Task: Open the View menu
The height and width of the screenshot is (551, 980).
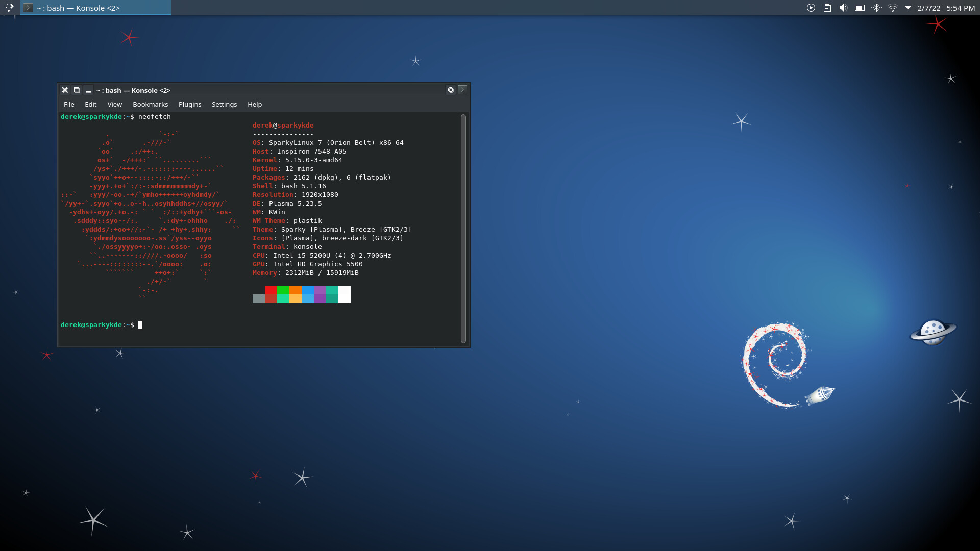Action: click(x=115, y=104)
